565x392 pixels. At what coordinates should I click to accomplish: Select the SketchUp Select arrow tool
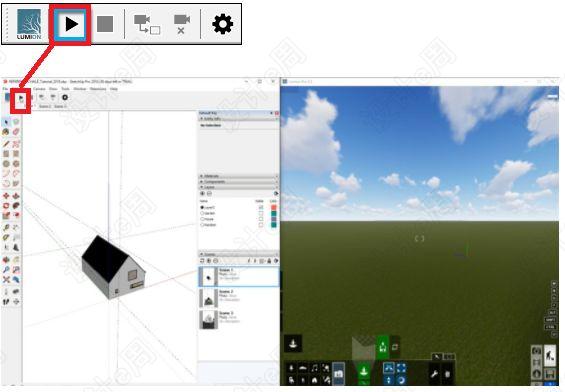point(6,122)
